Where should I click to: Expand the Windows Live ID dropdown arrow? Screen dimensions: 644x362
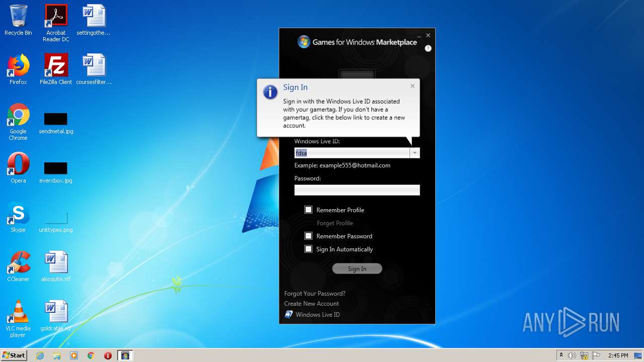tap(415, 153)
